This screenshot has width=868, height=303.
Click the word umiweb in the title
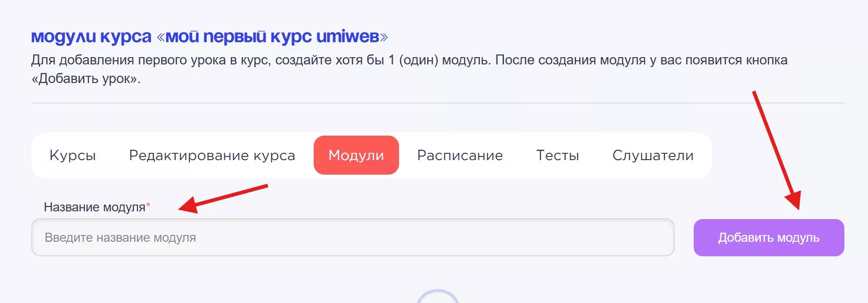coord(347,36)
